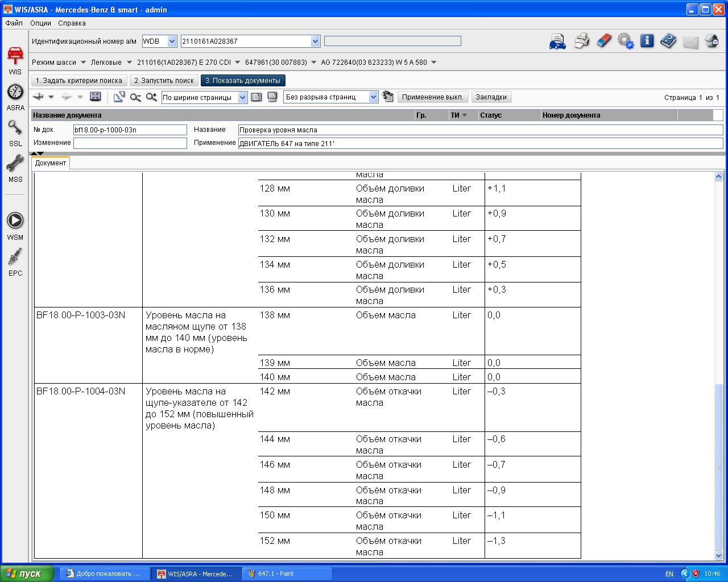Switch to single page layout icon
This screenshot has width=728, height=582.
point(257,97)
